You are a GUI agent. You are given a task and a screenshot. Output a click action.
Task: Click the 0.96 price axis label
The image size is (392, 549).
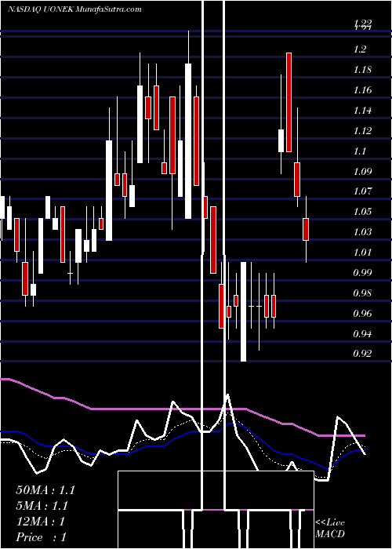click(362, 313)
